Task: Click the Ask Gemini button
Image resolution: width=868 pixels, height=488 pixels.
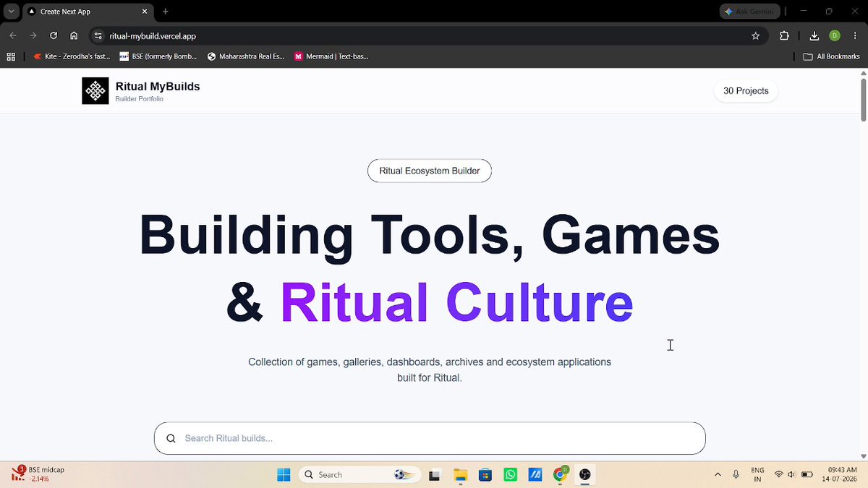Action: point(749,12)
